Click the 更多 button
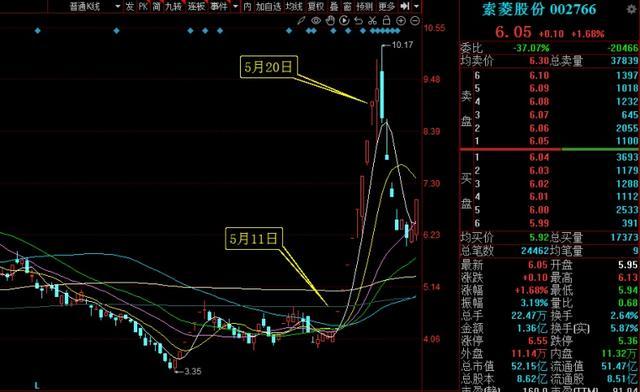This screenshot has height=392, width=640. point(387,7)
